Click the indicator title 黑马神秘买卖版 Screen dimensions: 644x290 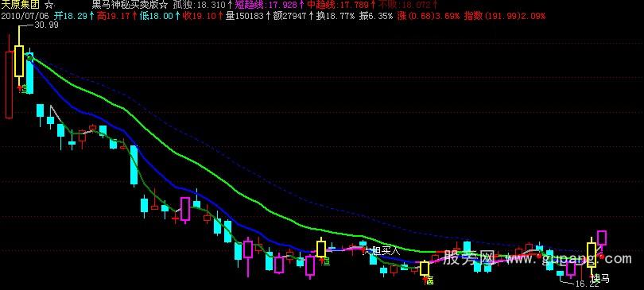(125, 5)
